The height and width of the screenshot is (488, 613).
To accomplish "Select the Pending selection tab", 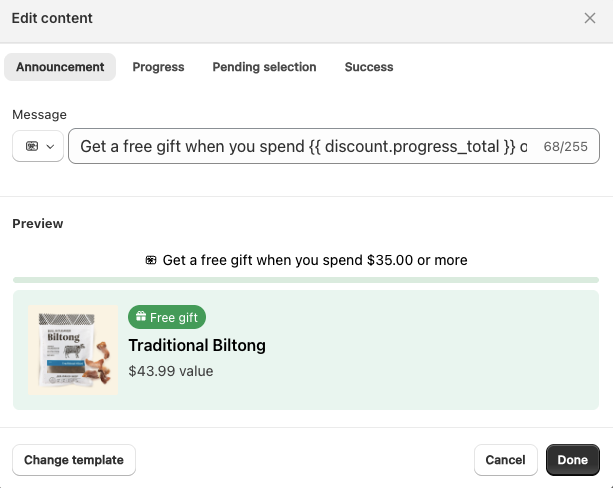I will tap(264, 67).
